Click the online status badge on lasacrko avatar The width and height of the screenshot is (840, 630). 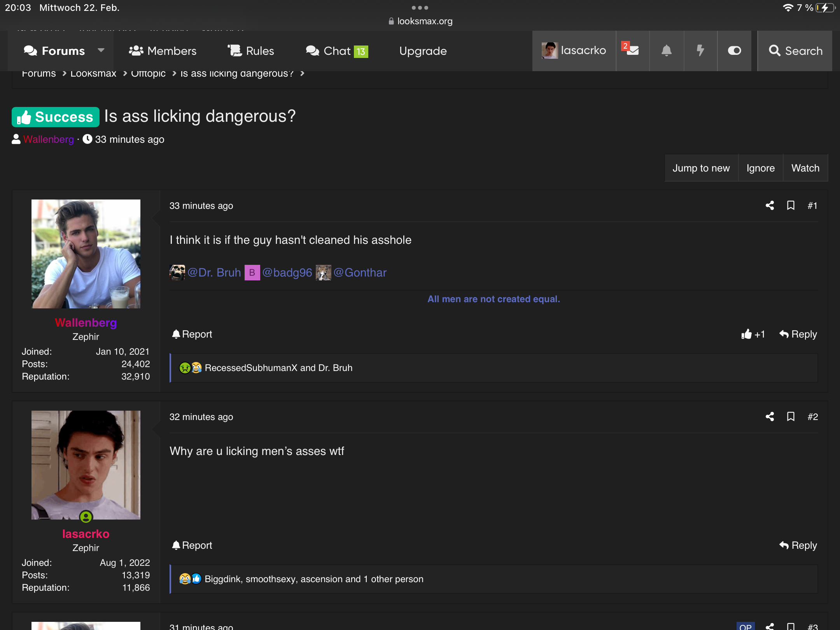coord(86,517)
